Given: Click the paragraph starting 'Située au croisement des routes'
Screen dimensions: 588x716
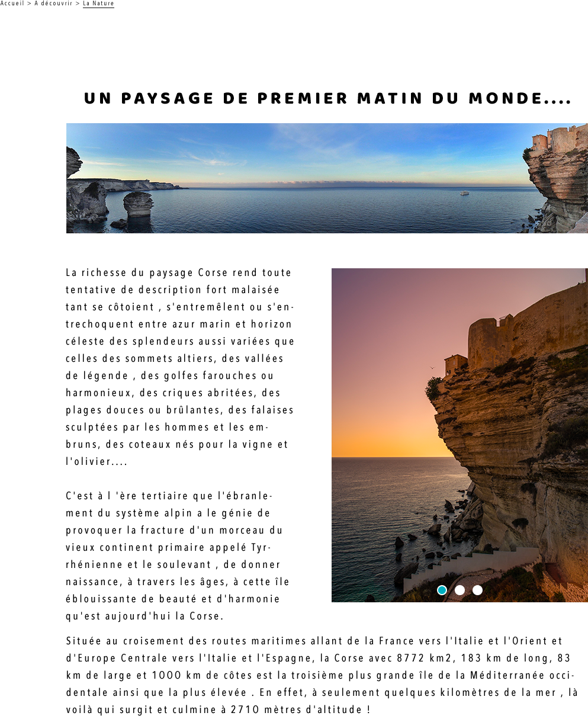Looking at the screenshot, I should 322,675.
